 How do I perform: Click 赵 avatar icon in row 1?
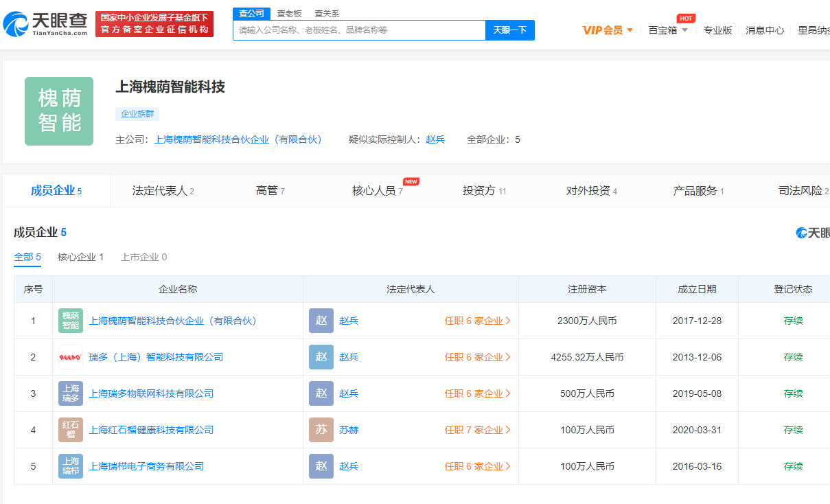321,321
